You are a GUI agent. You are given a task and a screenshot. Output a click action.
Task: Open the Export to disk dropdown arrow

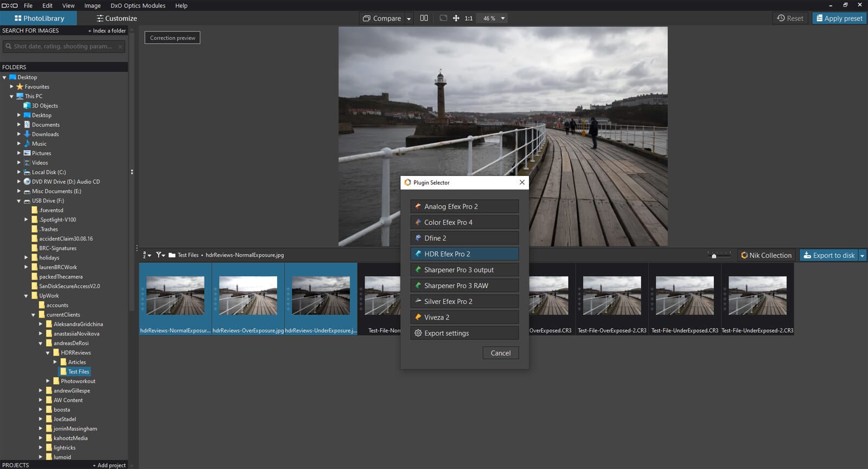tap(862, 256)
